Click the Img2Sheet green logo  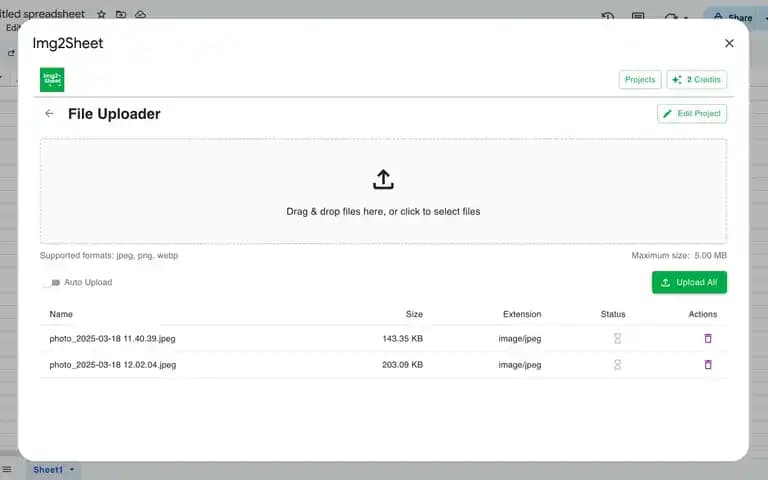(52, 79)
